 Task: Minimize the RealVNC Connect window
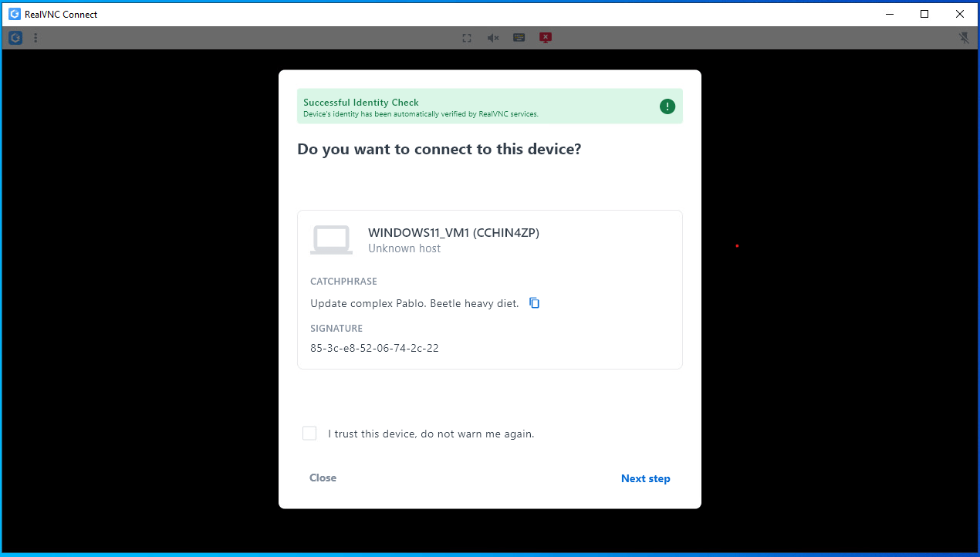889,14
